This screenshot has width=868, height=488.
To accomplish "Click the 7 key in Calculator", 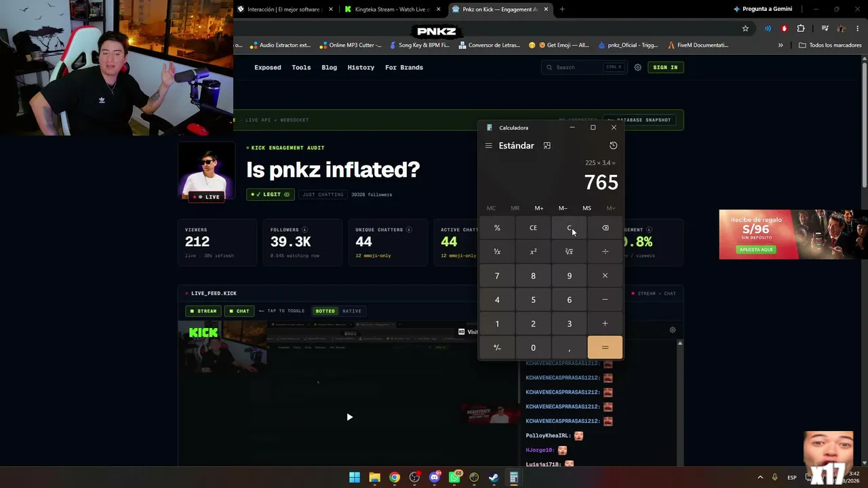I will click(x=497, y=276).
